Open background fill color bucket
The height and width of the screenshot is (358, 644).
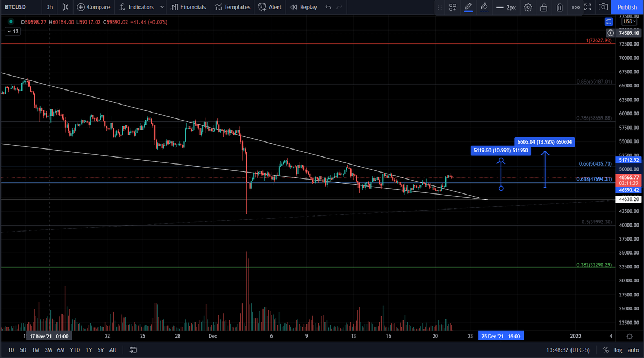pyautogui.click(x=484, y=7)
